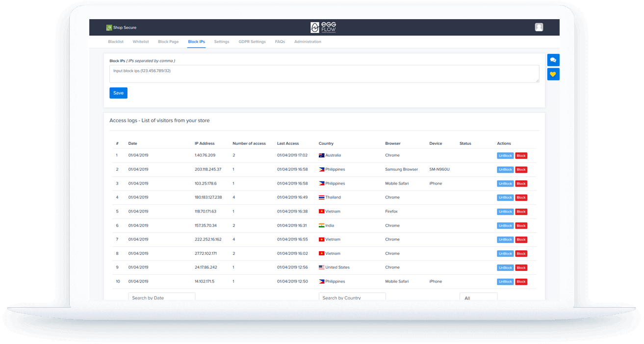Expand the status filter dropdown showing All
This screenshot has width=644, height=344.
pos(478,297)
